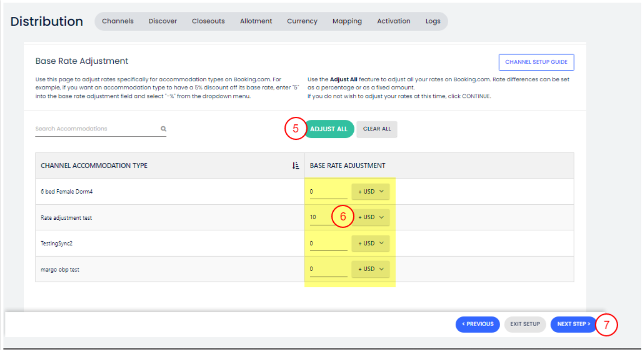This screenshot has height=350, width=644.
Task: Select the Currency tab
Action: (302, 21)
